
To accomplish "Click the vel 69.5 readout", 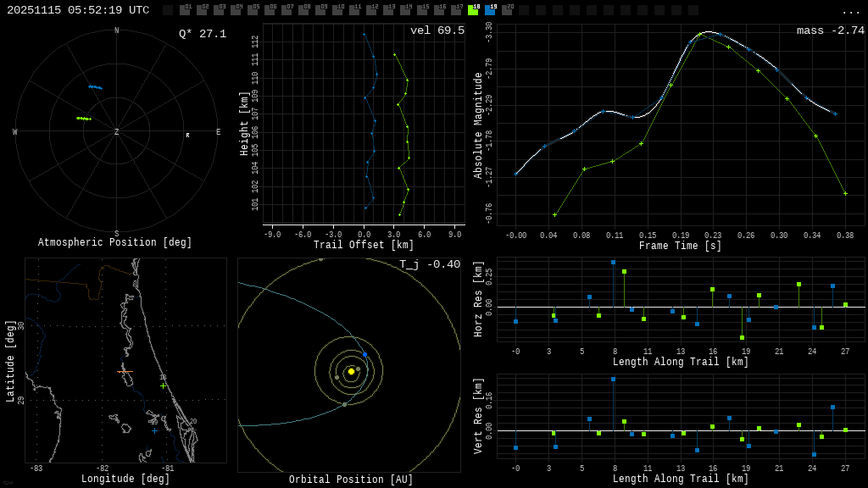I will tap(437, 30).
